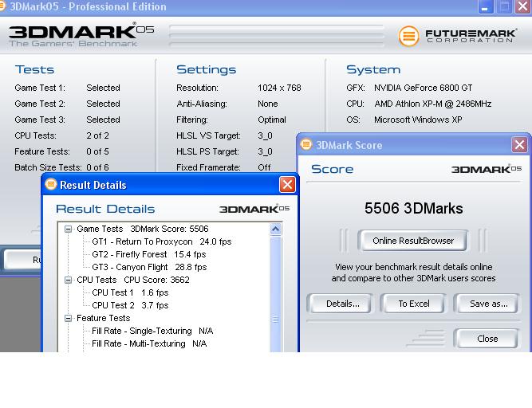Click 'Game Test 2: Selected' value
The width and height of the screenshot is (532, 408).
(x=103, y=104)
